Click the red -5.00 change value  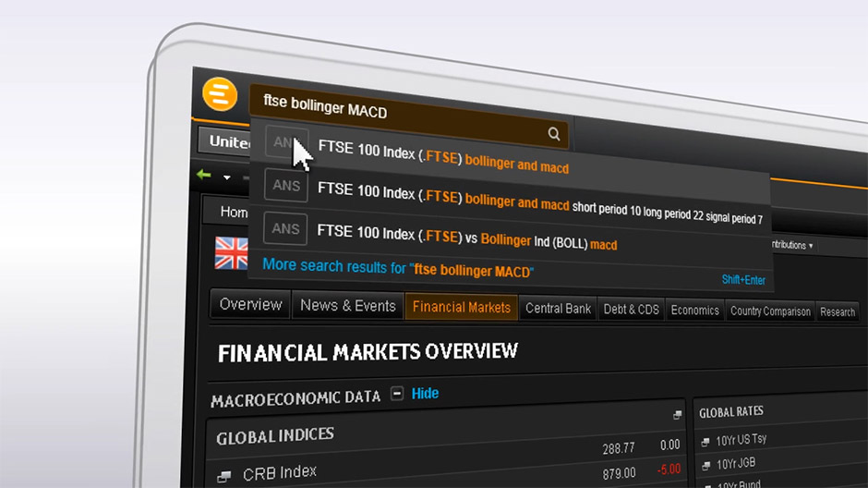(669, 470)
